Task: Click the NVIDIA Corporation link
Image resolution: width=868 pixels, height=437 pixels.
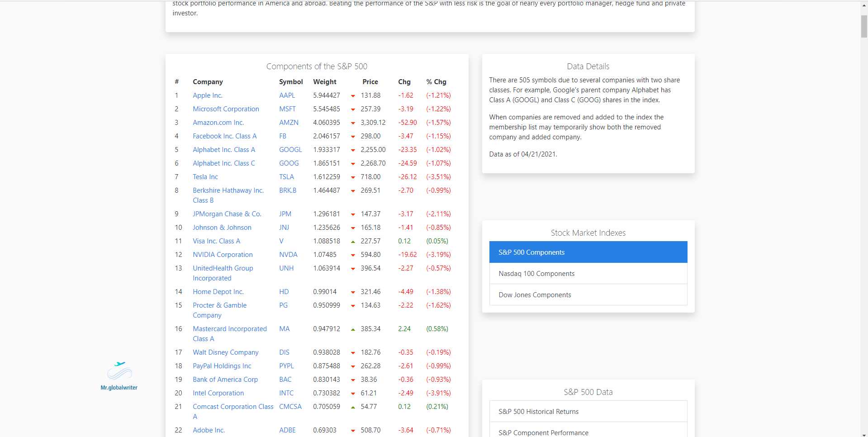Action: (x=223, y=255)
